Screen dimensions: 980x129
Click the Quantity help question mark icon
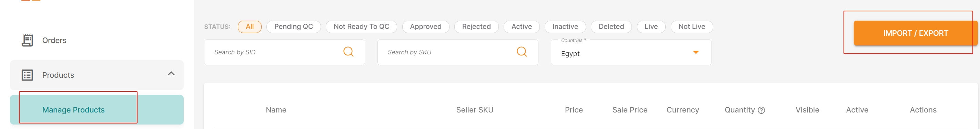(x=761, y=110)
